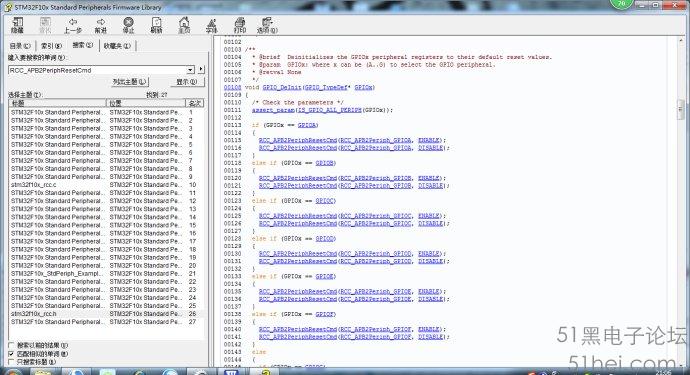Screen dimensions: 690x375
Task: Select the stm32f10x_rcc.c search result
Action: [106, 185]
